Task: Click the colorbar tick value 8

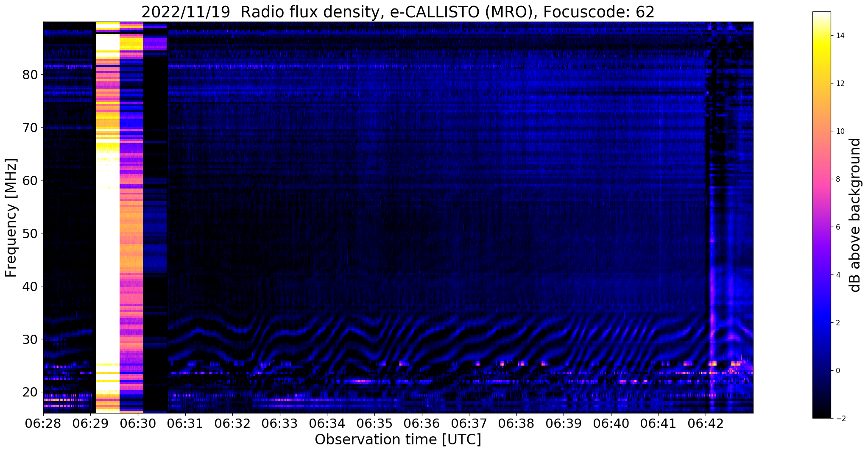Action: coord(837,179)
